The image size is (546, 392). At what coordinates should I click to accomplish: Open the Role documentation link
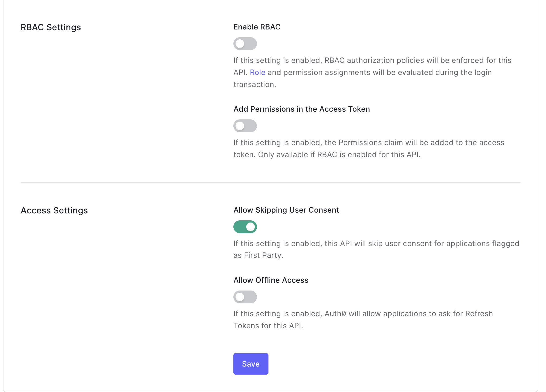click(257, 73)
